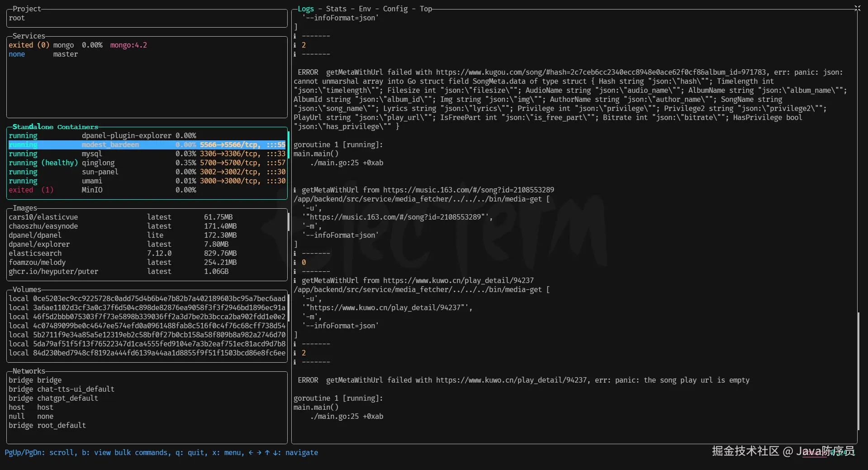Select the foamzou/melody image
The image size is (868, 470).
(x=147, y=263)
